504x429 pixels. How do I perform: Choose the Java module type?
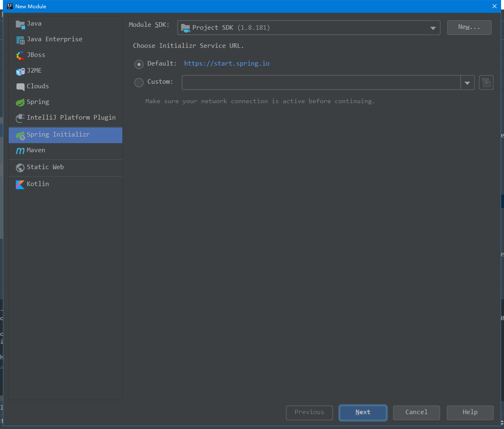[x=66, y=24]
